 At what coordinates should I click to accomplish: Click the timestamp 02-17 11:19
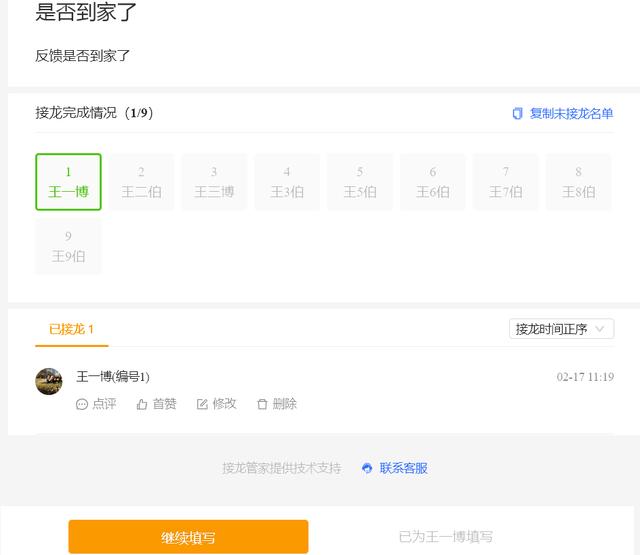tap(585, 377)
